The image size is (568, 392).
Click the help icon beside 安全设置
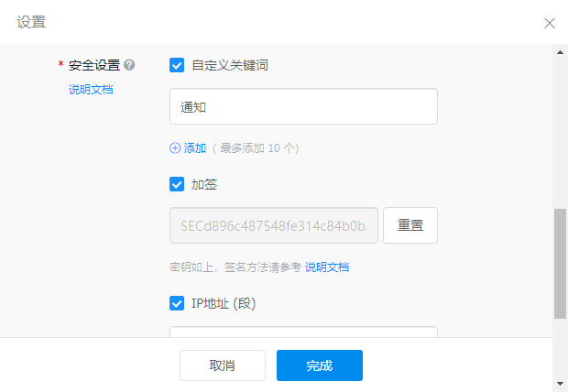click(129, 65)
